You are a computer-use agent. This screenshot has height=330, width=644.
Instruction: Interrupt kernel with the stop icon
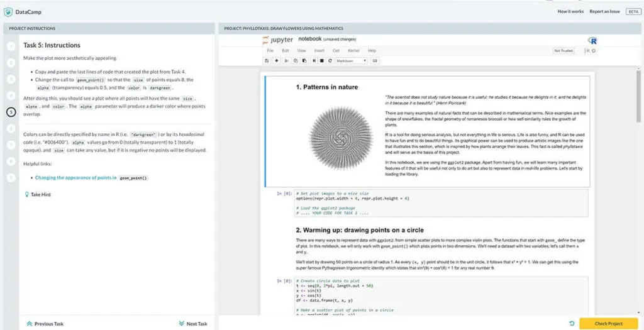tap(322, 61)
